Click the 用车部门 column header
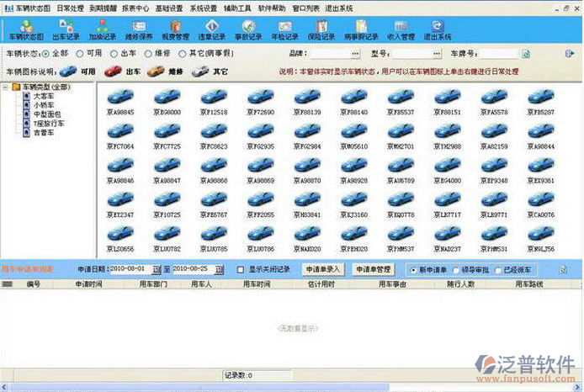 (x=153, y=284)
